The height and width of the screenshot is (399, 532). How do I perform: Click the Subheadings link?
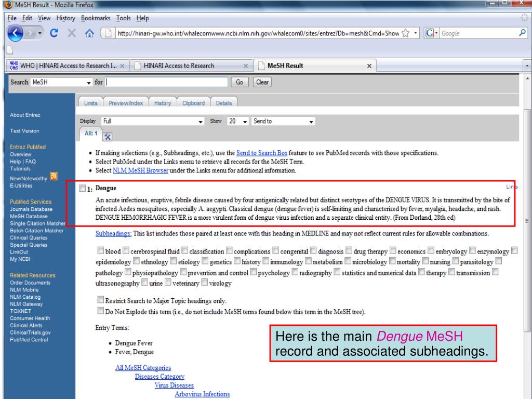point(113,233)
